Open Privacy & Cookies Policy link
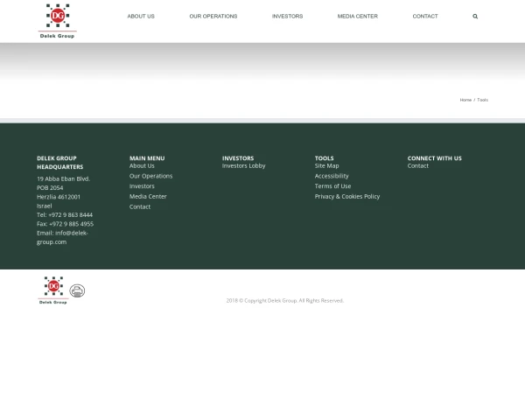Viewport: 525px width, 420px height. (347, 197)
